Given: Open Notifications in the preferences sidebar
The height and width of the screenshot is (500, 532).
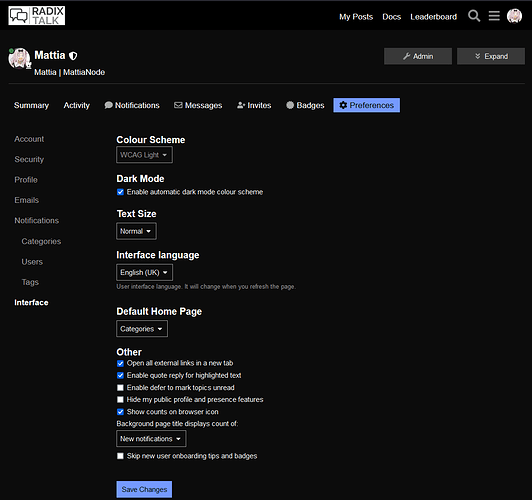Looking at the screenshot, I should coord(37,220).
